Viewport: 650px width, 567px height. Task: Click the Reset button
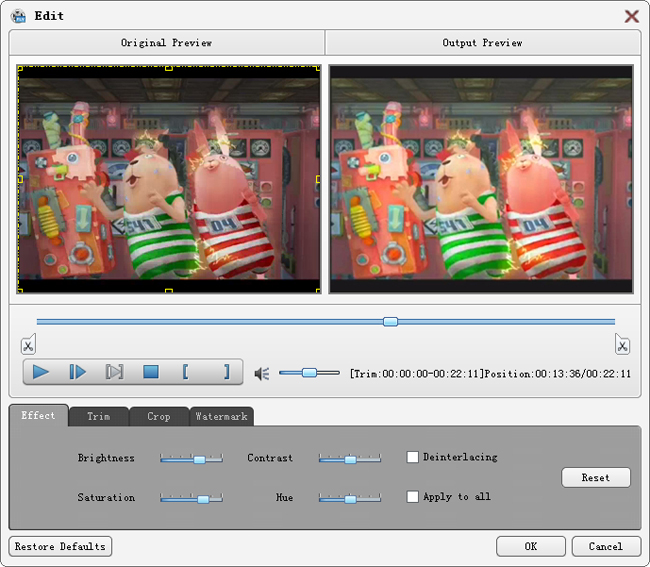(596, 477)
